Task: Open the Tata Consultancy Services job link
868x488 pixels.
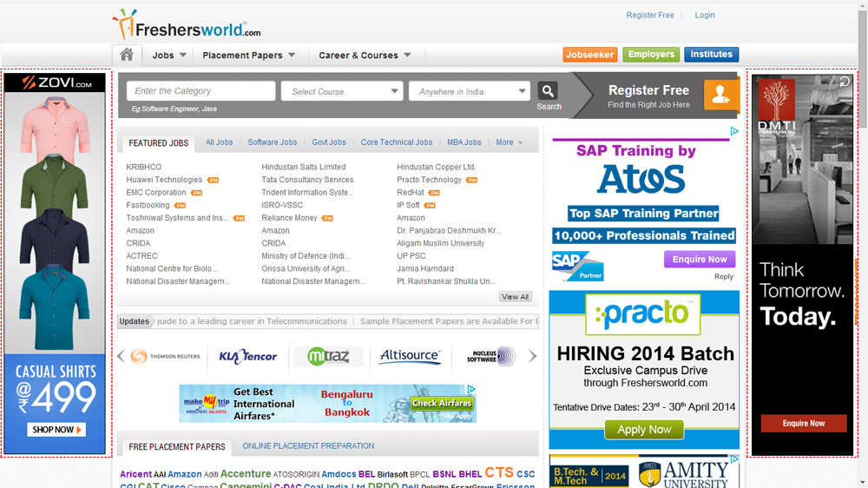Action: (307, 180)
